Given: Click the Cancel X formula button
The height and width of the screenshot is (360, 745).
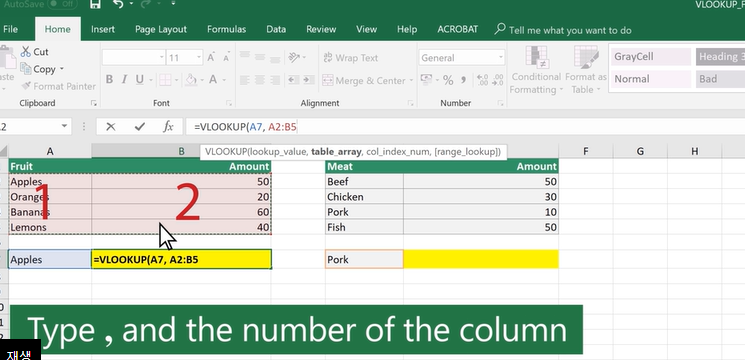Looking at the screenshot, I should pos(111,126).
